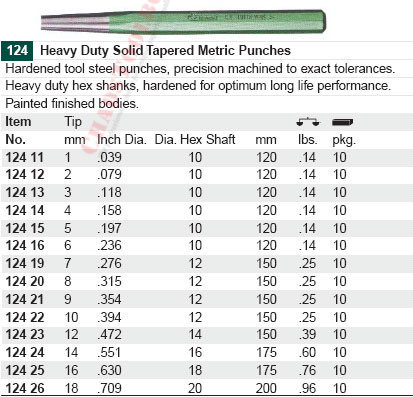
Task: Click the Painted finished bodies description line
Action: pos(72,103)
